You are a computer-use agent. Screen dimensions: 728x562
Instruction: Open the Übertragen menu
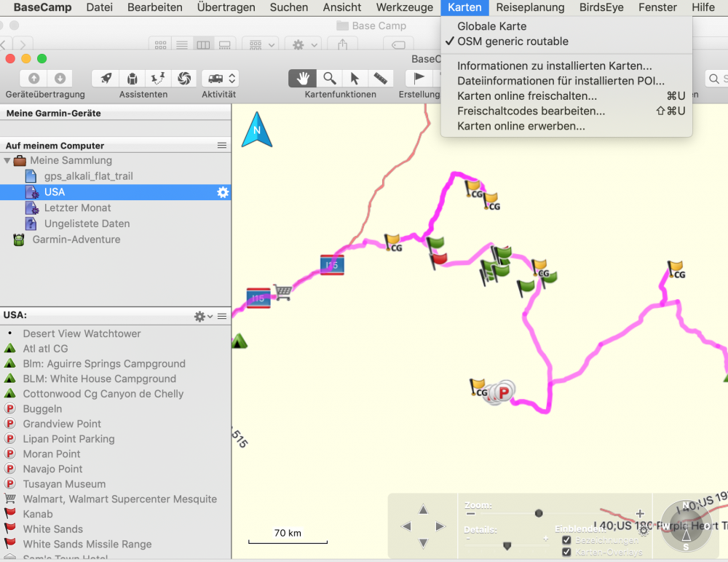(x=226, y=7)
